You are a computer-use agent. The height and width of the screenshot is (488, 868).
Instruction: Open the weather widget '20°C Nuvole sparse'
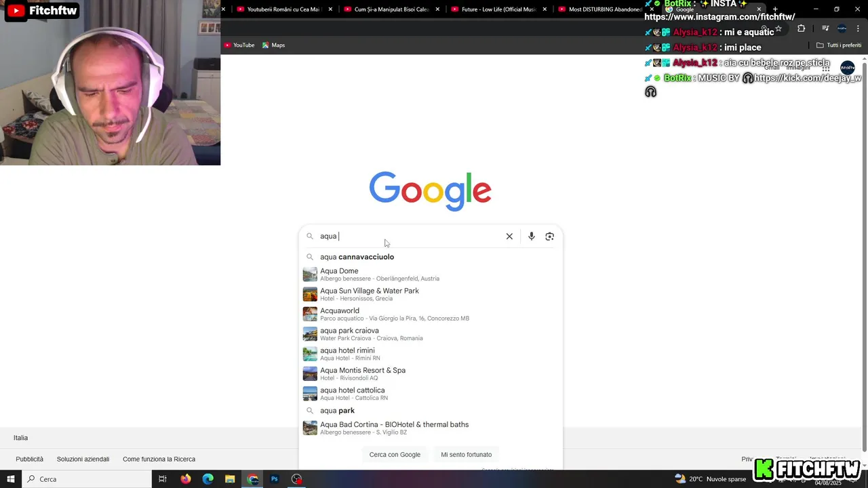pyautogui.click(x=710, y=479)
